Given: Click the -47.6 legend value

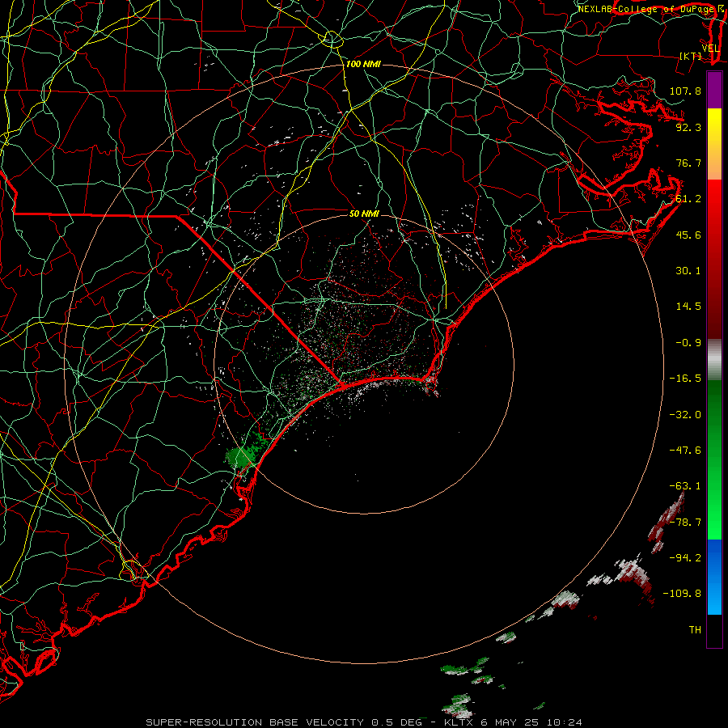Looking at the screenshot, I should point(685,451).
